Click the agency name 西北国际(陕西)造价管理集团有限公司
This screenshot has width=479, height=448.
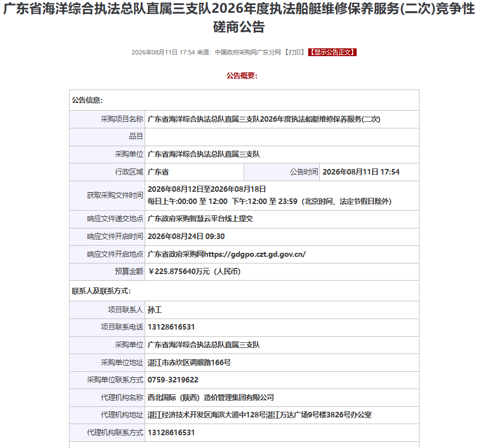pyautogui.click(x=211, y=397)
